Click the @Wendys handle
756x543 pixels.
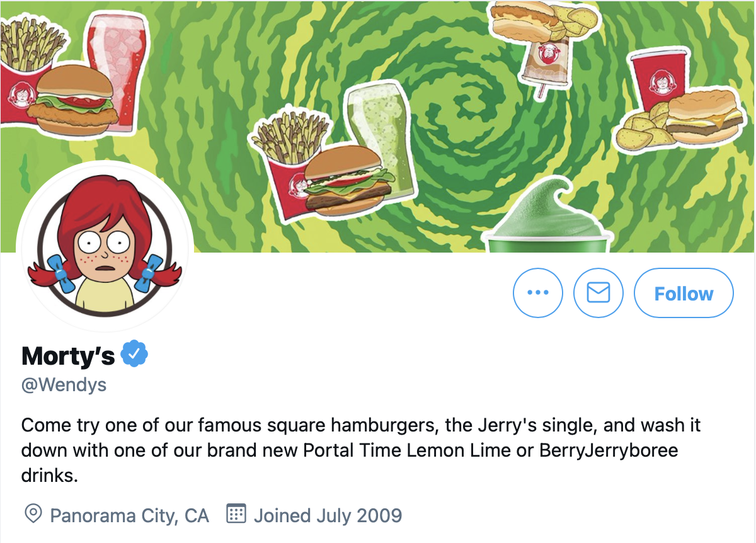click(x=64, y=384)
